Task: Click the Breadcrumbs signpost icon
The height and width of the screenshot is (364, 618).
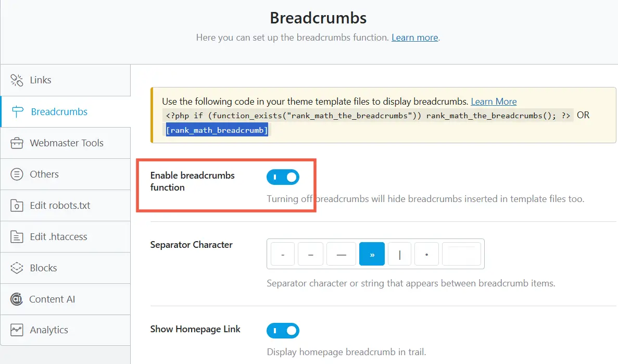Action: [x=17, y=112]
